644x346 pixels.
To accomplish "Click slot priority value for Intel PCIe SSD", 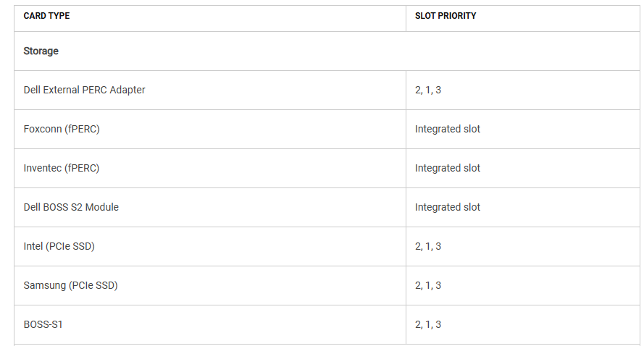I will click(428, 247).
